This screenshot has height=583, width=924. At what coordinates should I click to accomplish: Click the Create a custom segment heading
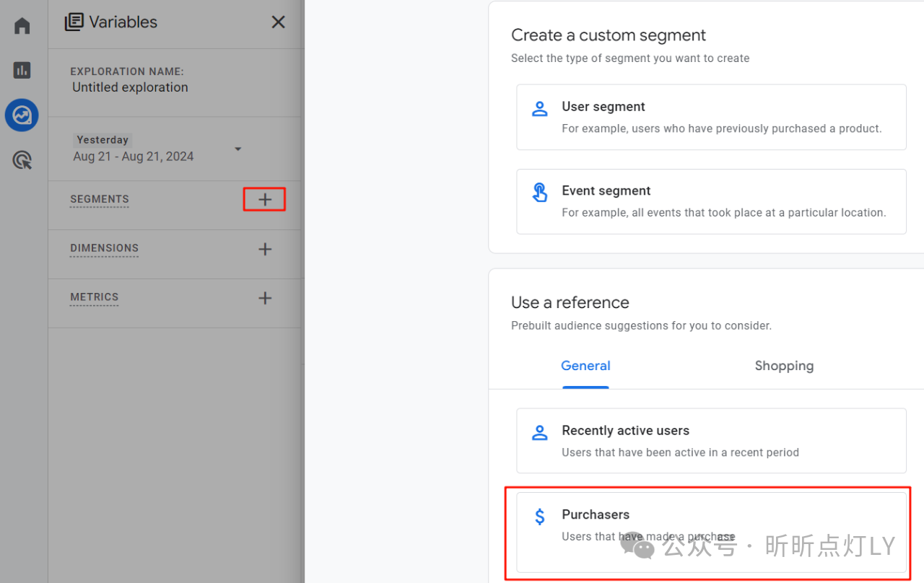[609, 35]
